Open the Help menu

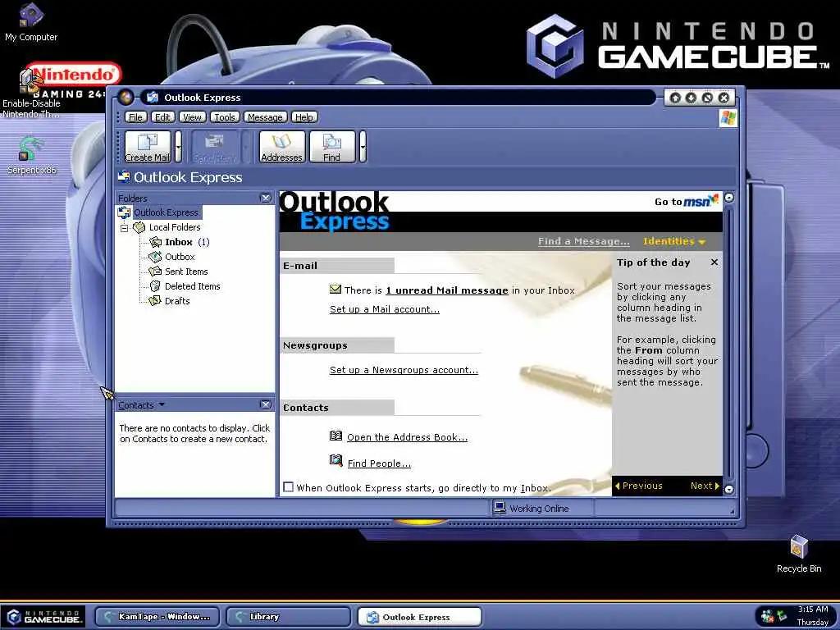304,117
